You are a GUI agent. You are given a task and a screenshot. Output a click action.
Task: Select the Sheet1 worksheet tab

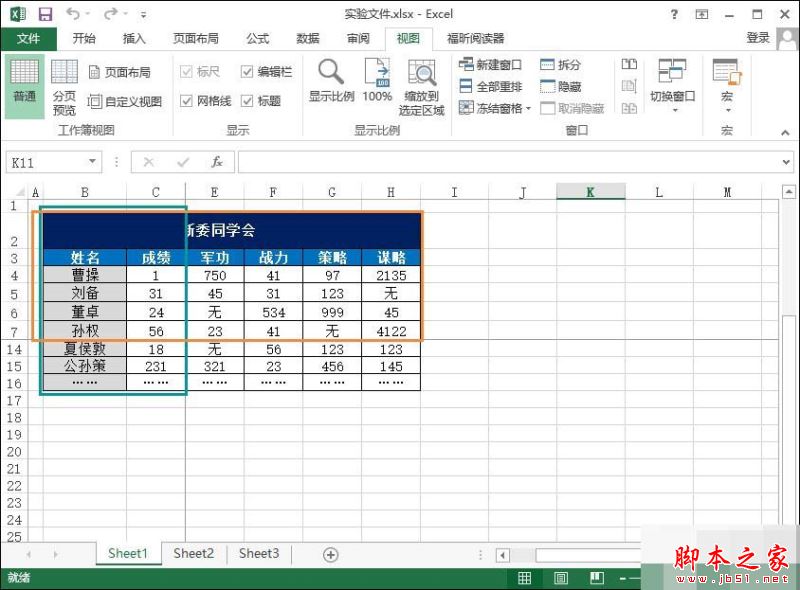128,554
